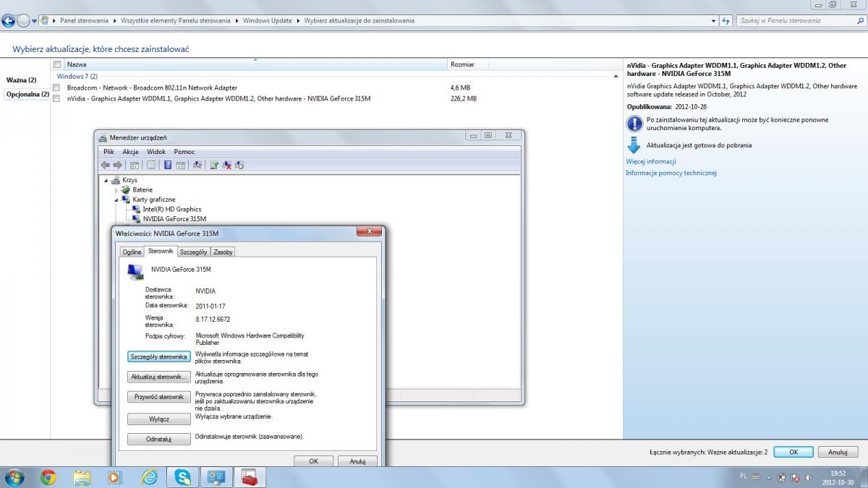Check nVidia GeForce 315M update checkbox
The width and height of the screenshot is (868, 488).
tap(57, 98)
